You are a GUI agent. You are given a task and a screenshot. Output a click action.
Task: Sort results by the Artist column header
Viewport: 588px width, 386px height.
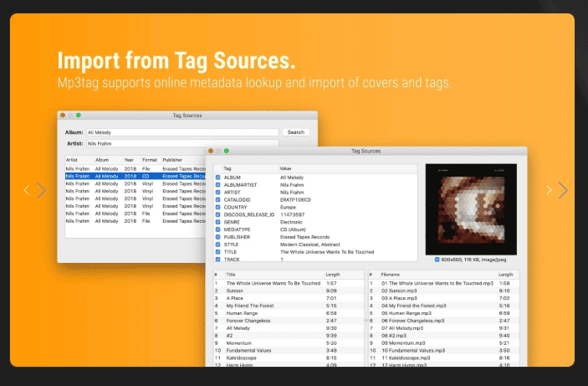(72, 160)
